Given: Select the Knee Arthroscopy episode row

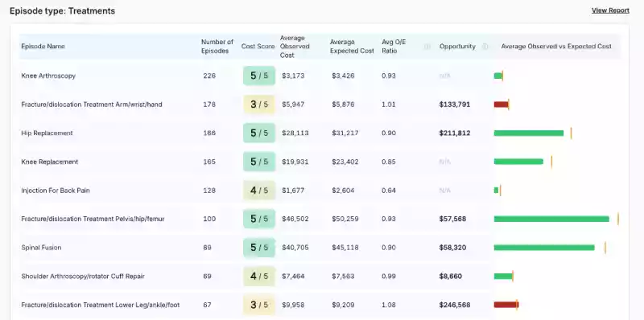Looking at the screenshot, I should pyautogui.click(x=320, y=76).
